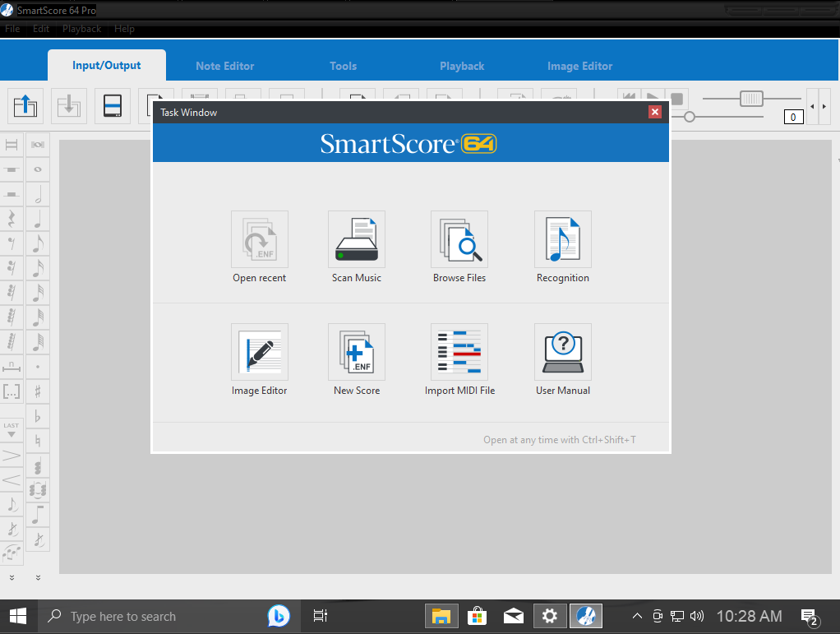The image size is (840, 634).
Task: Select the sharp accidental
Action: 38,391
